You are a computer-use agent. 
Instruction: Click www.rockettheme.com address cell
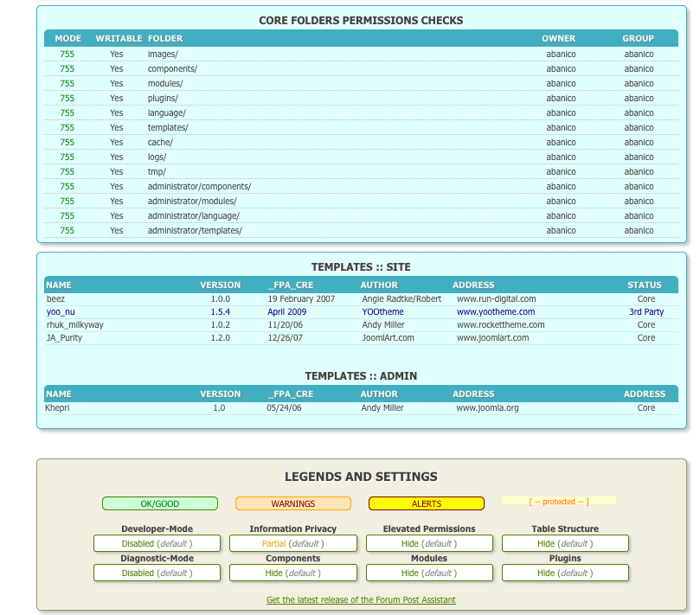coord(500,324)
